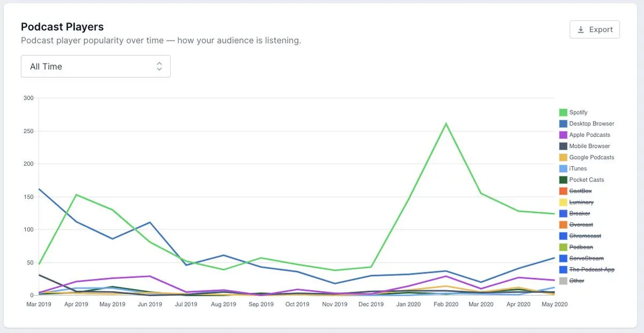Click the Overcast orange legend box
The width and height of the screenshot is (644, 333).
tap(563, 225)
